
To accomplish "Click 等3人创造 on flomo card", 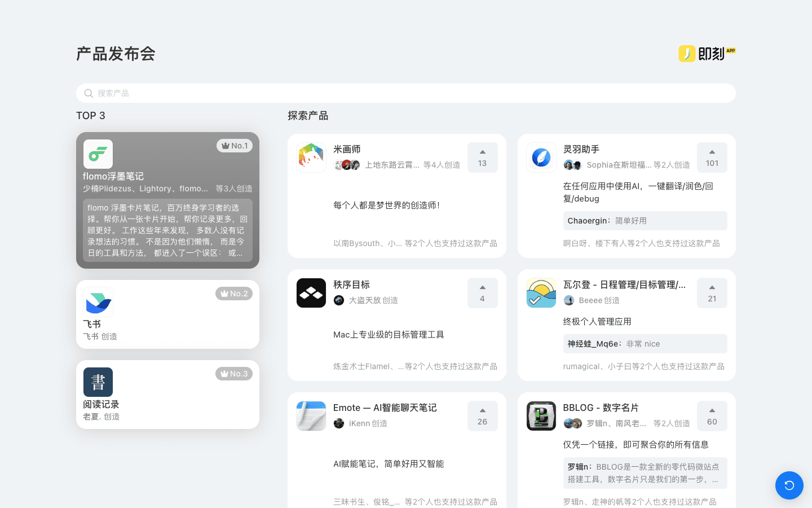I will (234, 189).
